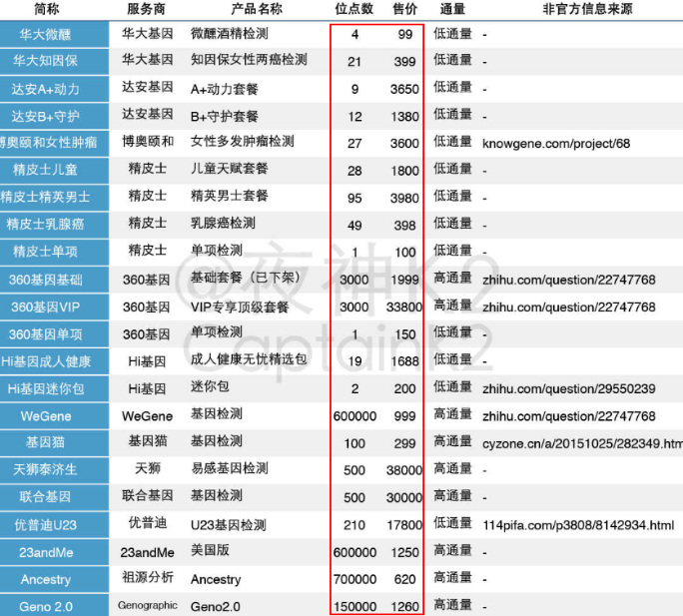This screenshot has width=683, height=616.
Task: Click the knowgene.com/project/68 source
Action: pyautogui.click(x=556, y=144)
